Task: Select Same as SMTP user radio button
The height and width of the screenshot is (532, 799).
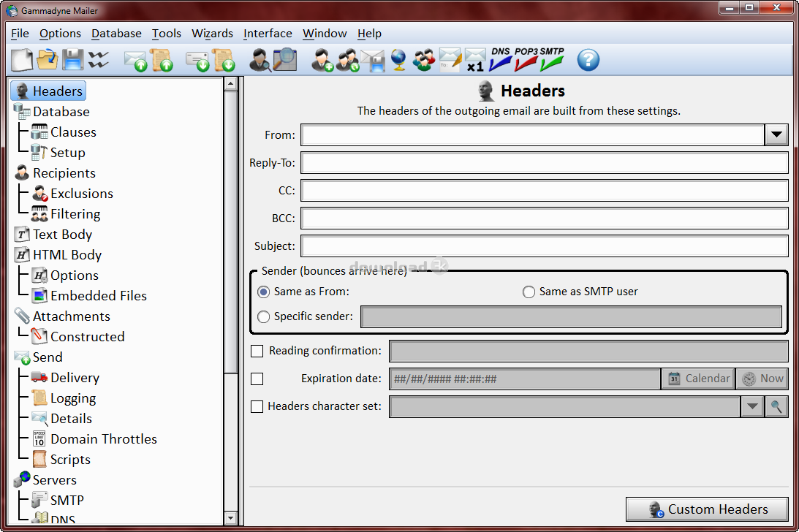Action: click(529, 292)
